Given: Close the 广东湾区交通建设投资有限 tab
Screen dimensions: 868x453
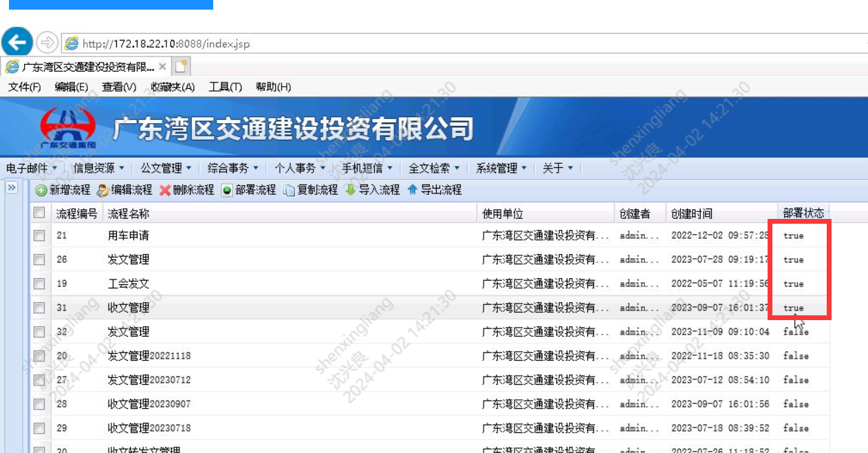Looking at the screenshot, I should [x=162, y=67].
